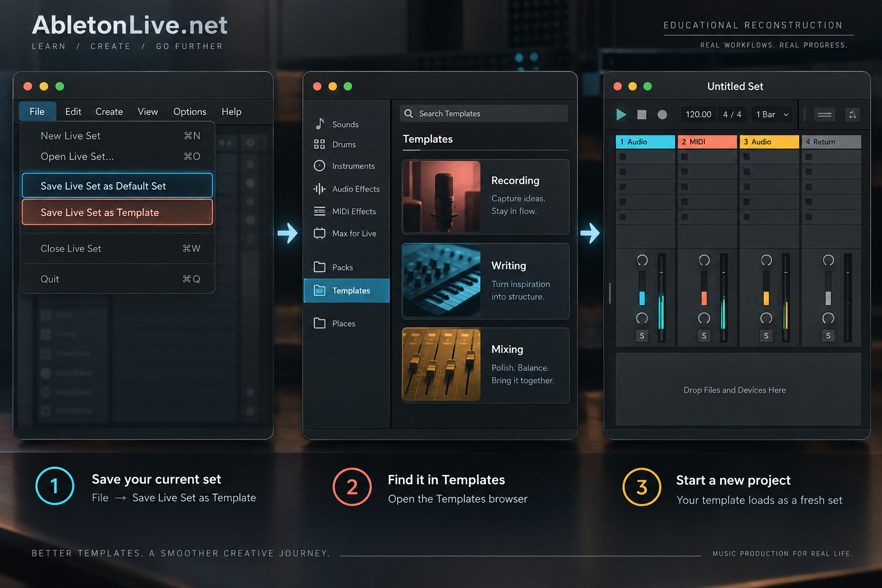
Task: Toggle Solo on 2 MIDI track
Action: pos(704,336)
